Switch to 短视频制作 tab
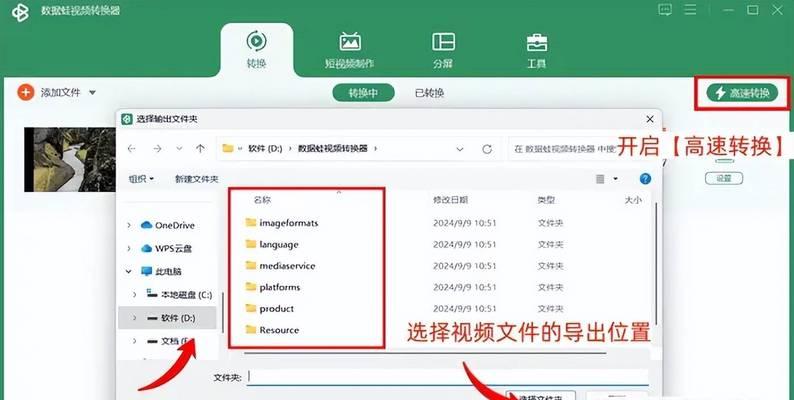 [349, 50]
